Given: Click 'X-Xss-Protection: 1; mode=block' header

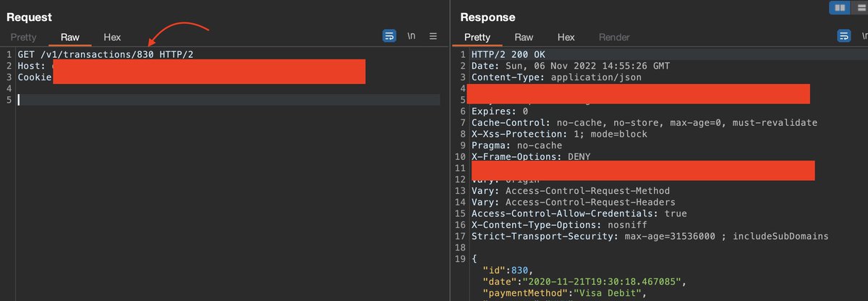Looking at the screenshot, I should click(559, 134).
